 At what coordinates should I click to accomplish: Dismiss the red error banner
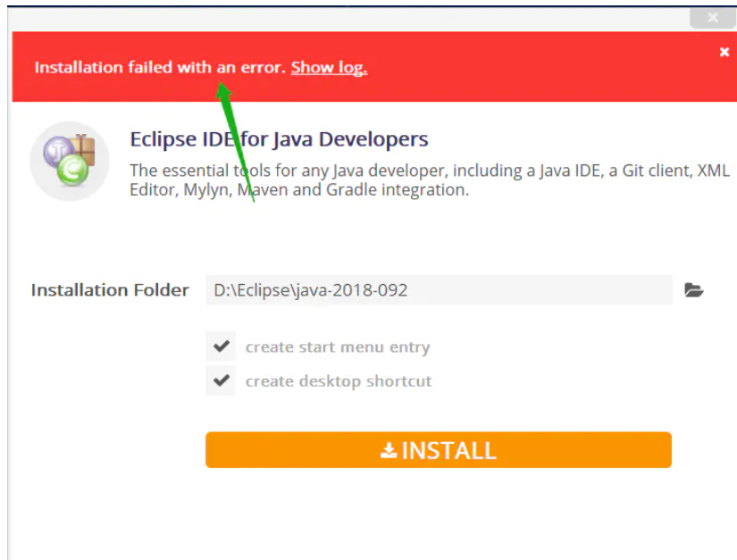click(724, 52)
